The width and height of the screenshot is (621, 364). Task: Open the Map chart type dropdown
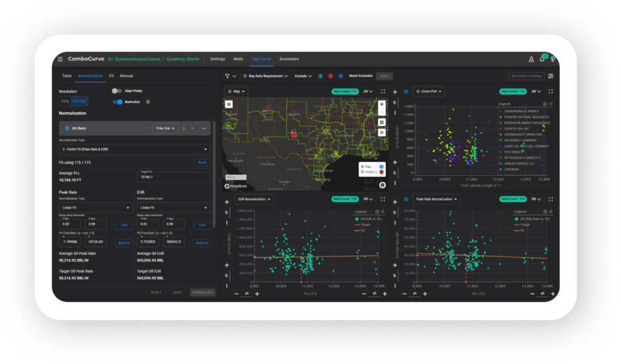coord(237,91)
